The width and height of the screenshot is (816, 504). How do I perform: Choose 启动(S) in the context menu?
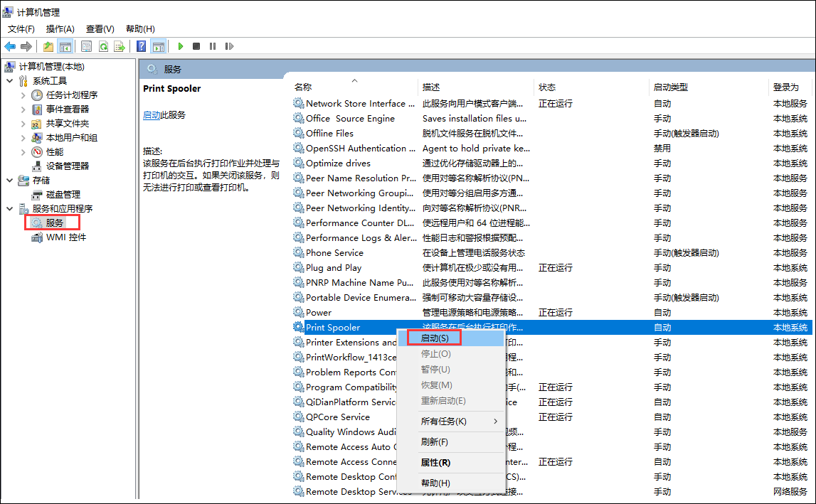[x=435, y=338]
